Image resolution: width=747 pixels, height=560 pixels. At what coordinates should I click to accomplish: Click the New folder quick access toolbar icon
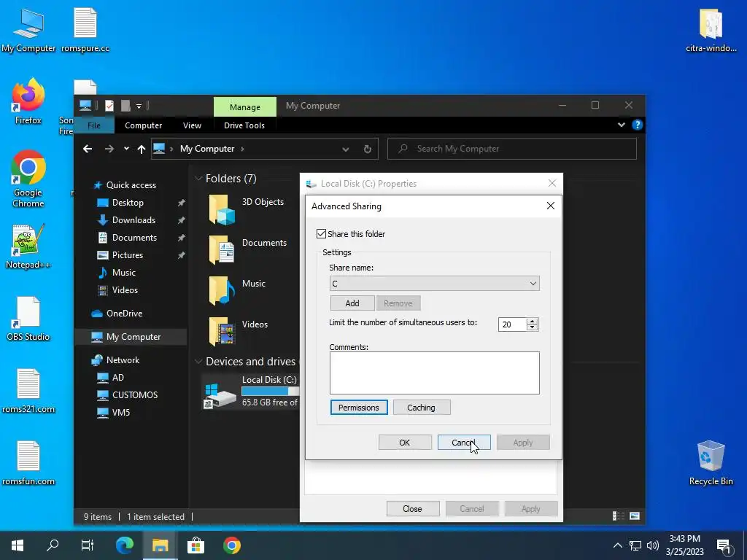(125, 106)
